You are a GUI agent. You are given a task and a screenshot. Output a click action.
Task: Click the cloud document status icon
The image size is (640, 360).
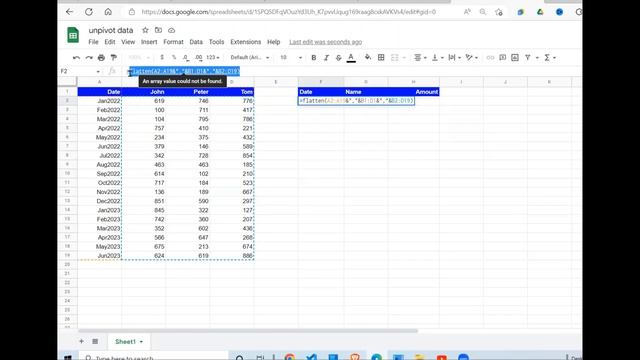171,30
